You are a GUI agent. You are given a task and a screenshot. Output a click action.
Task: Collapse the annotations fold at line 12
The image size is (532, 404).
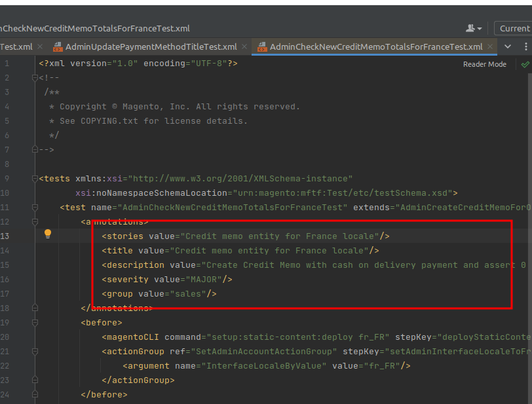pyautogui.click(x=35, y=222)
